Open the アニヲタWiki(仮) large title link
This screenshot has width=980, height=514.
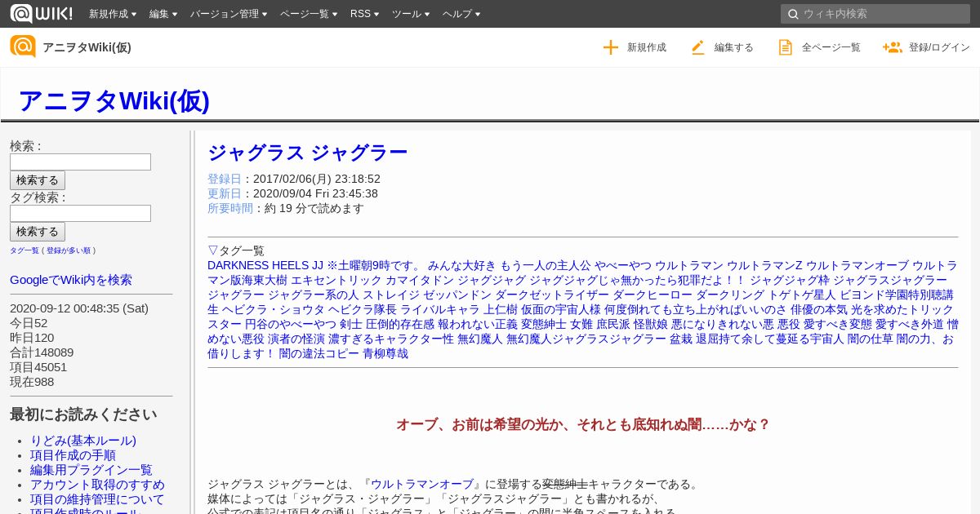coord(114,100)
